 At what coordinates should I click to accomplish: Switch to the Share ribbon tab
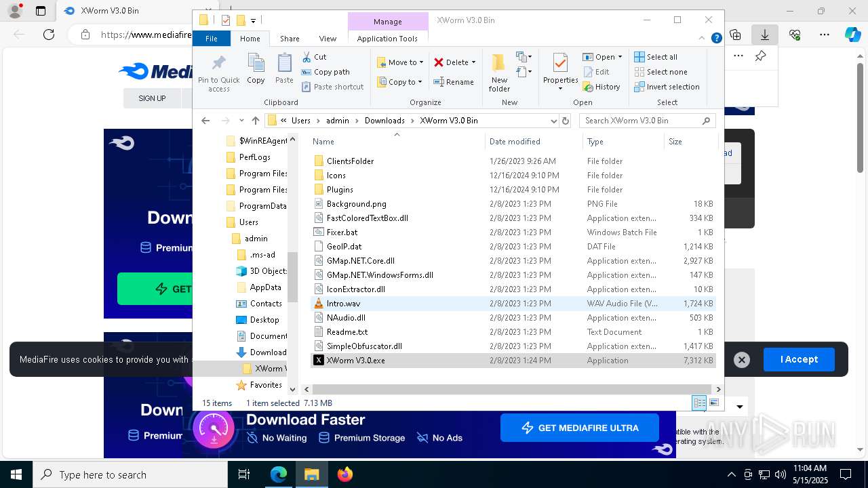290,39
